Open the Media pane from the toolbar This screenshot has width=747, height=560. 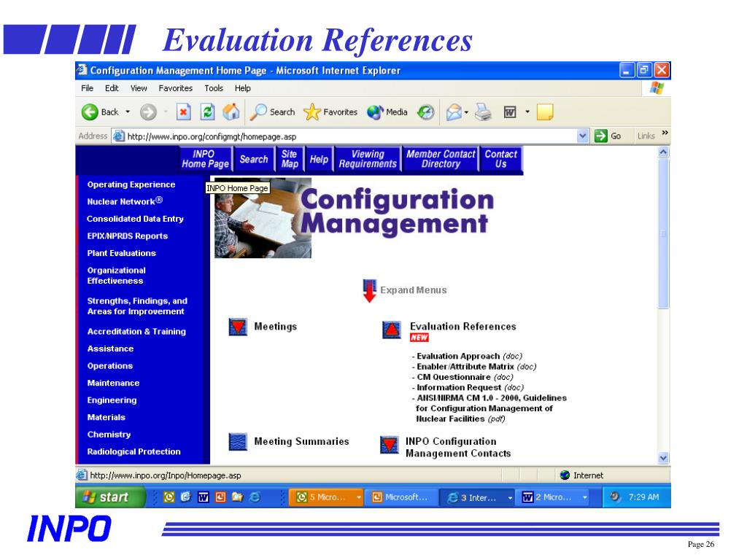[387, 112]
